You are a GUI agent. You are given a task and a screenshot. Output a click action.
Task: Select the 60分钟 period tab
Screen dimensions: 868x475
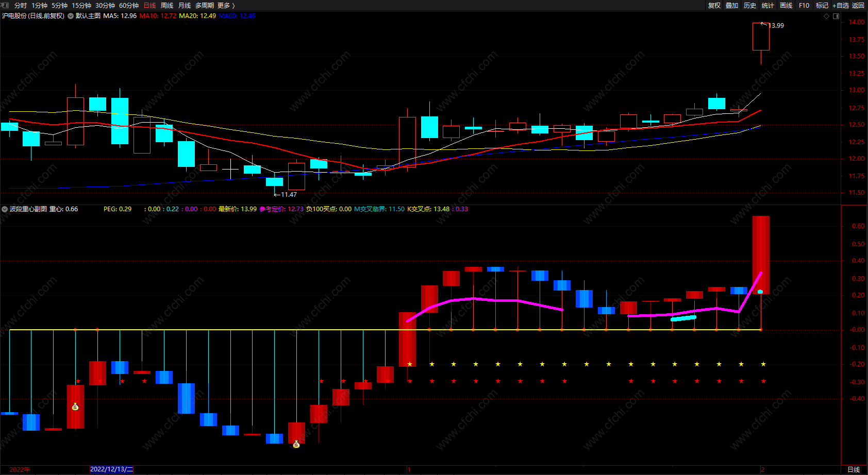[129, 5]
